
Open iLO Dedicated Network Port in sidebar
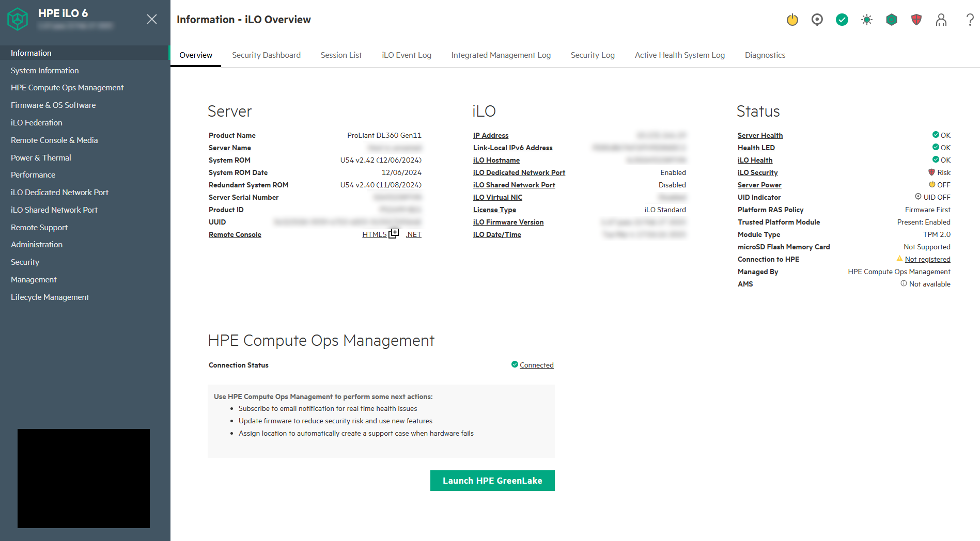(x=59, y=193)
